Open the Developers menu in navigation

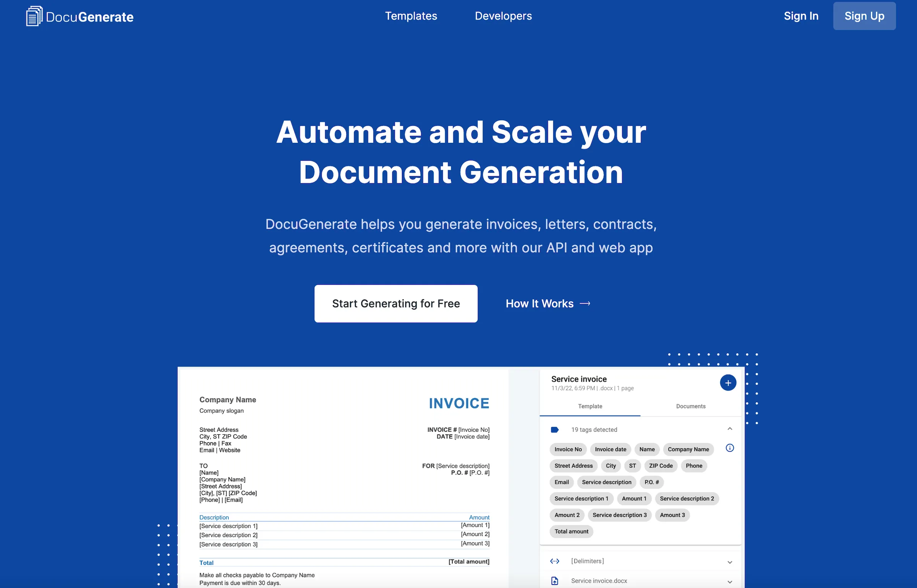pyautogui.click(x=503, y=16)
